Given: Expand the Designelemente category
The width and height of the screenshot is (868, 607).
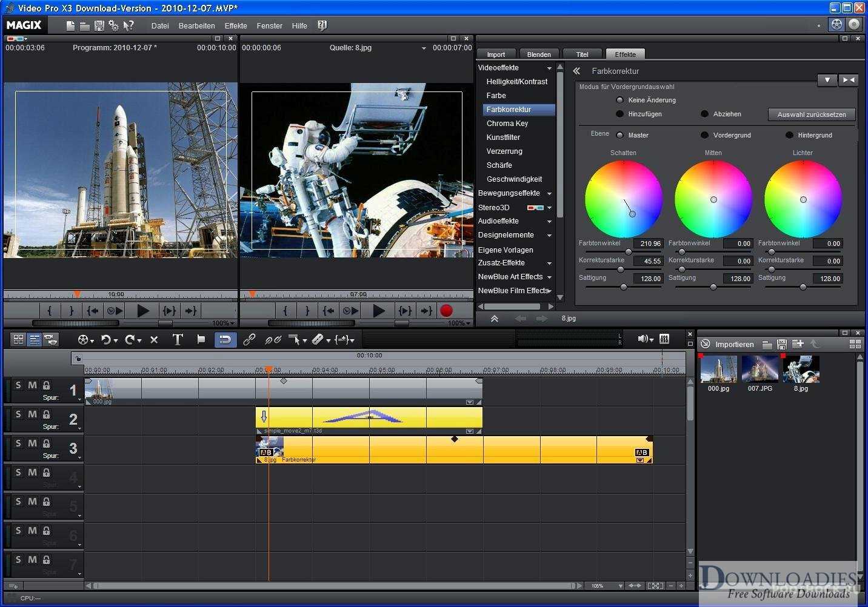Looking at the screenshot, I should 549,236.
